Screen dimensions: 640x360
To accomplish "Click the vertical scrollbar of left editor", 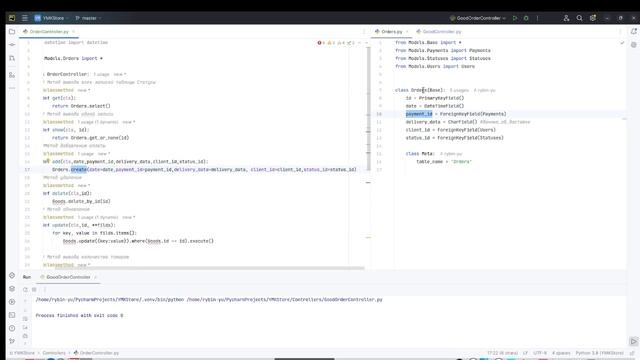I will tap(369, 109).
